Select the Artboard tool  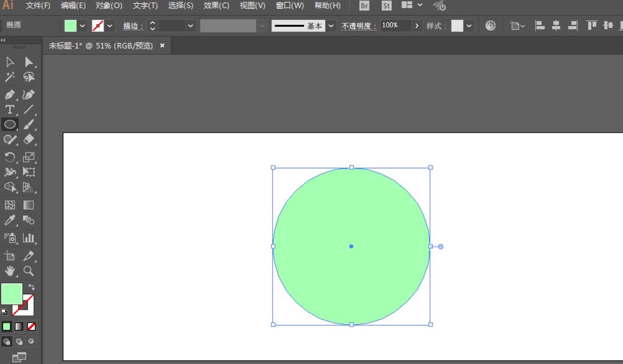tap(10, 256)
